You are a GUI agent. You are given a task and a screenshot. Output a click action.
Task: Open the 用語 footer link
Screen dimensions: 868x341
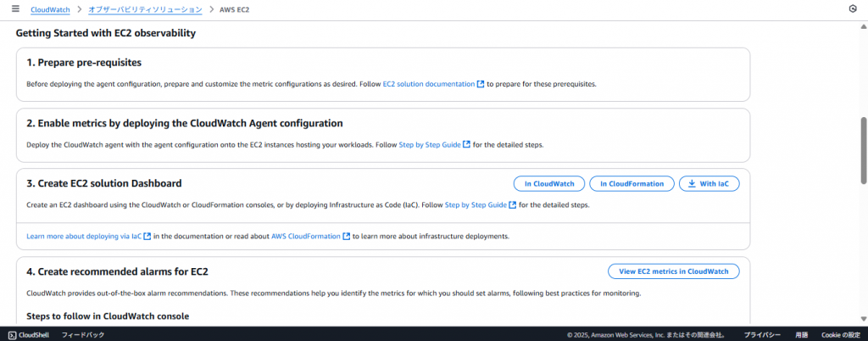coord(801,335)
